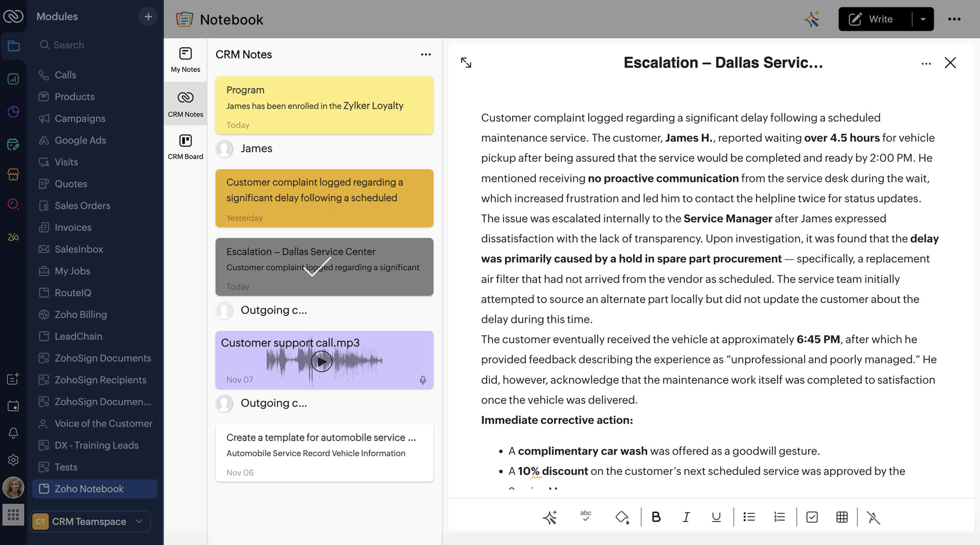Open the CRM Notes options menu

click(426, 54)
